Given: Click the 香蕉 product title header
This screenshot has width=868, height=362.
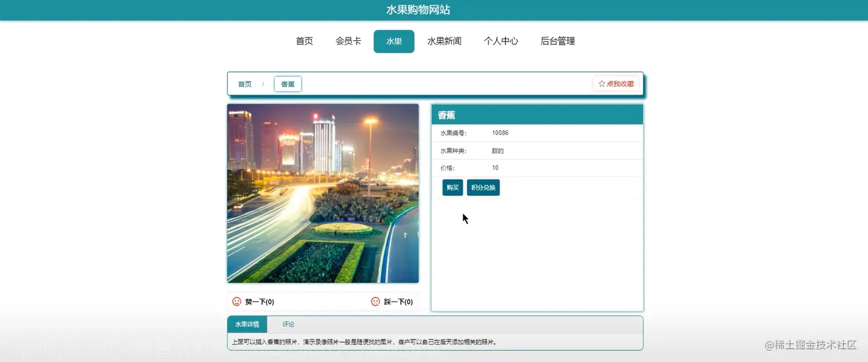Looking at the screenshot, I should 447,115.
